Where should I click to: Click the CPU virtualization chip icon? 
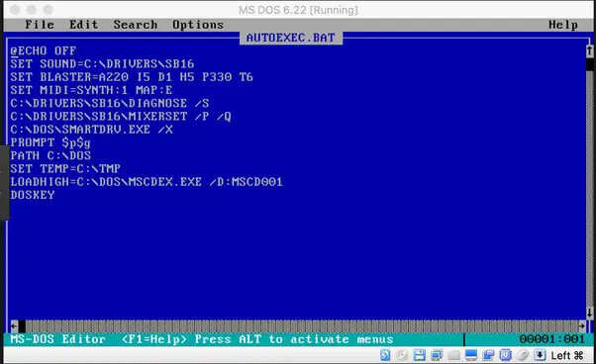(x=505, y=355)
